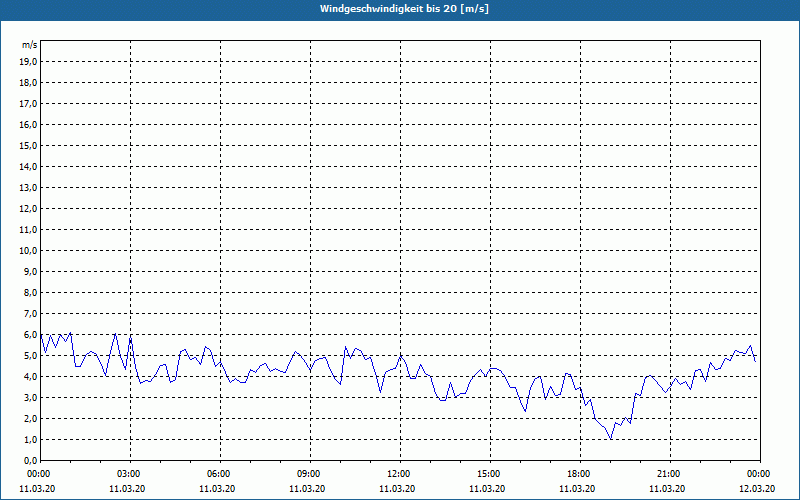The height and width of the screenshot is (500, 800).
Task: Click the 8,0 y-axis label
Action: click(x=30, y=293)
